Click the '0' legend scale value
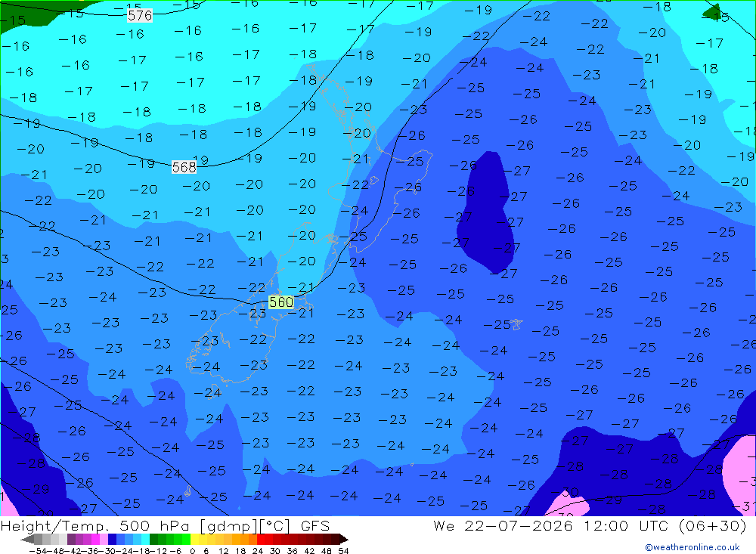The width and height of the screenshot is (756, 554). pos(192,551)
